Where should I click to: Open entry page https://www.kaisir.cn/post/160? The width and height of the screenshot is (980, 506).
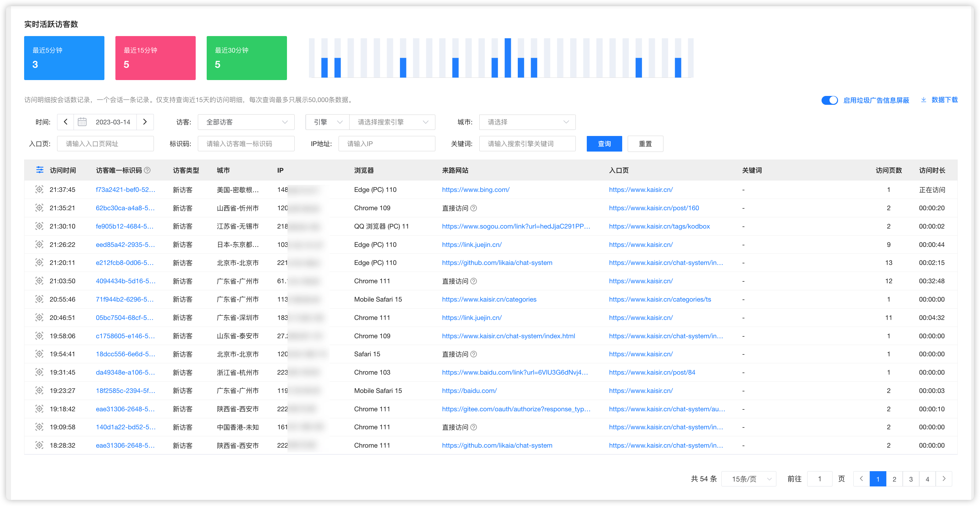coord(654,208)
